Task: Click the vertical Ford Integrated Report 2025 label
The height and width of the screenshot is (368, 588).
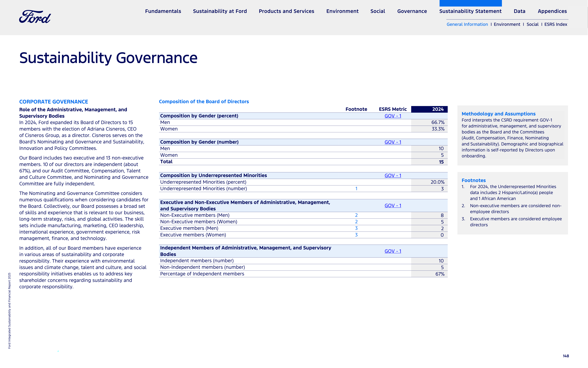Action: (9, 311)
